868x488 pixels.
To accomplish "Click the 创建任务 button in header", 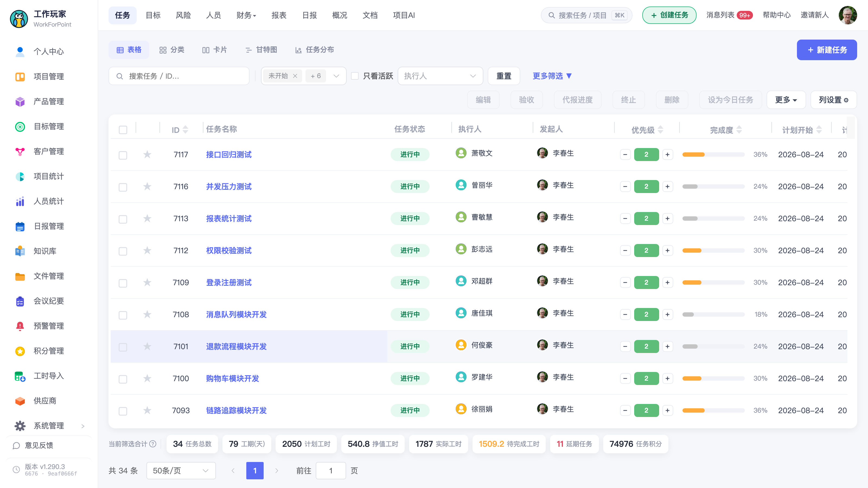I will pyautogui.click(x=669, y=15).
